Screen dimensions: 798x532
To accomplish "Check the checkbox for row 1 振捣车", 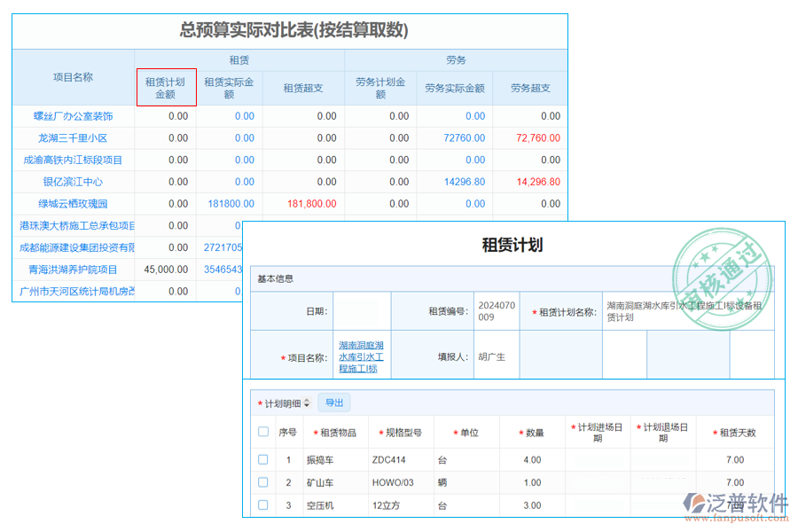I will pyautogui.click(x=262, y=459).
